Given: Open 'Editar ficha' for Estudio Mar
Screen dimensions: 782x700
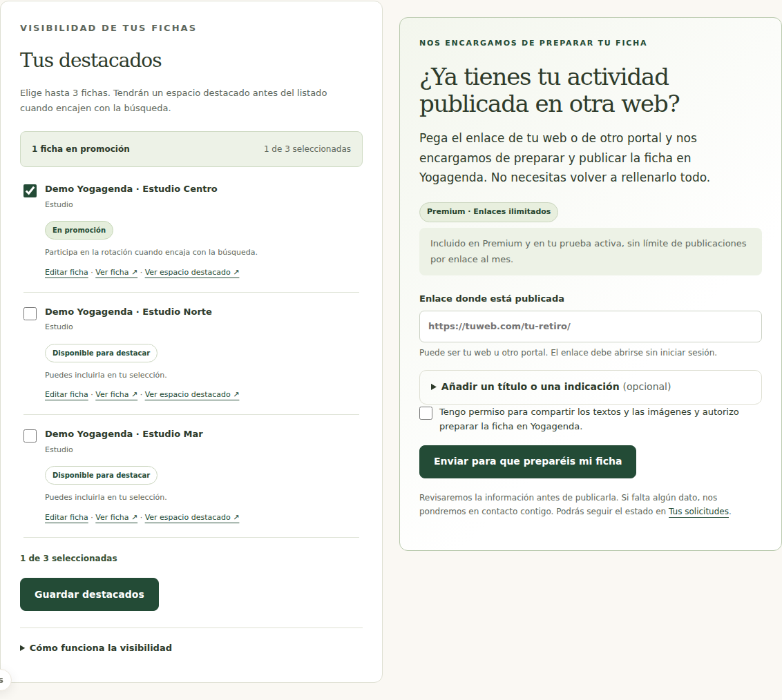Looking at the screenshot, I should (66, 517).
